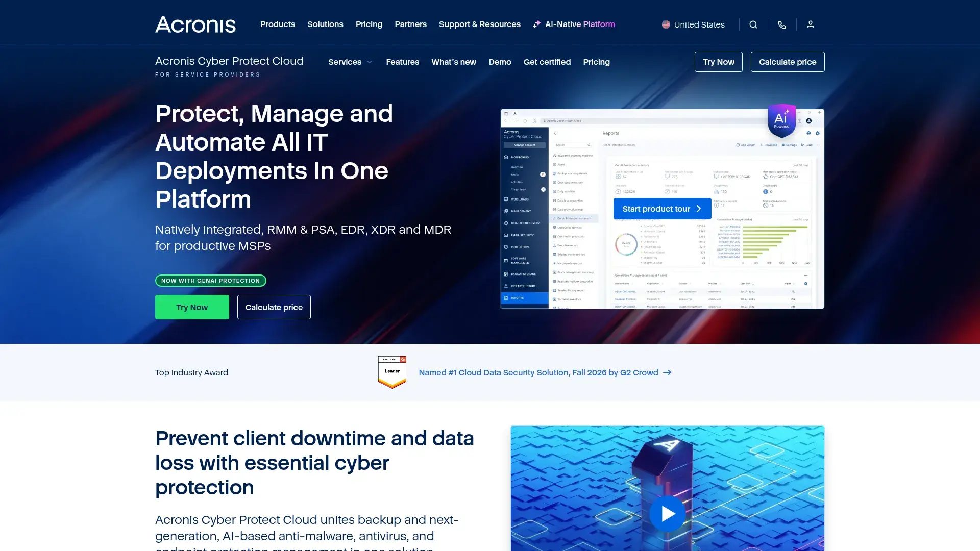Open Support & Resources menu

point(480,24)
